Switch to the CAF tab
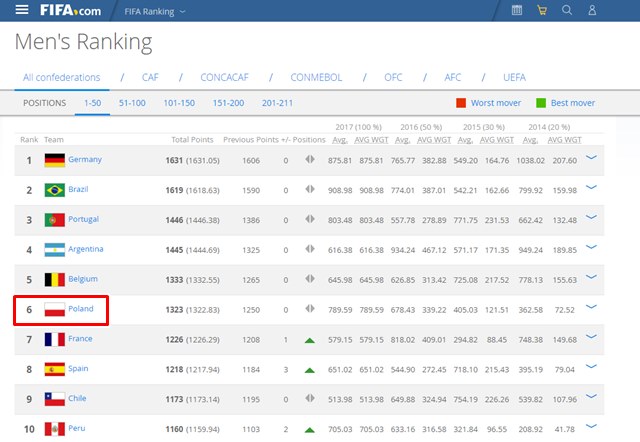This screenshot has width=640, height=442. pos(150,78)
